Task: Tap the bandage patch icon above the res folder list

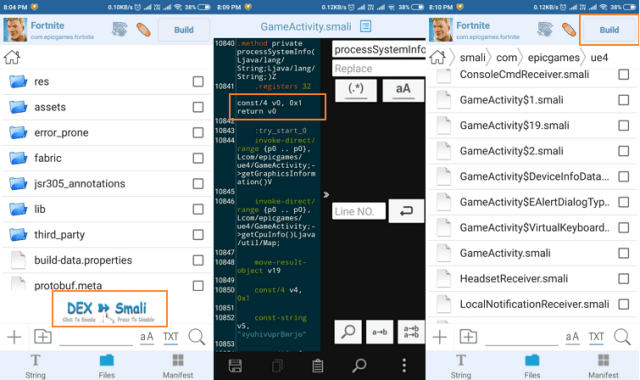Action: tap(144, 30)
